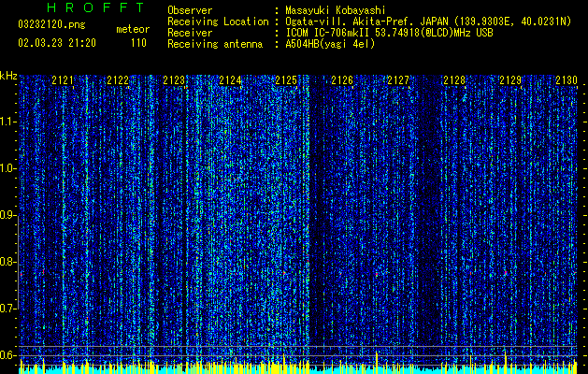The width and height of the screenshot is (588, 374).
Task: Click the 2121 time marker
Action: tap(63, 80)
